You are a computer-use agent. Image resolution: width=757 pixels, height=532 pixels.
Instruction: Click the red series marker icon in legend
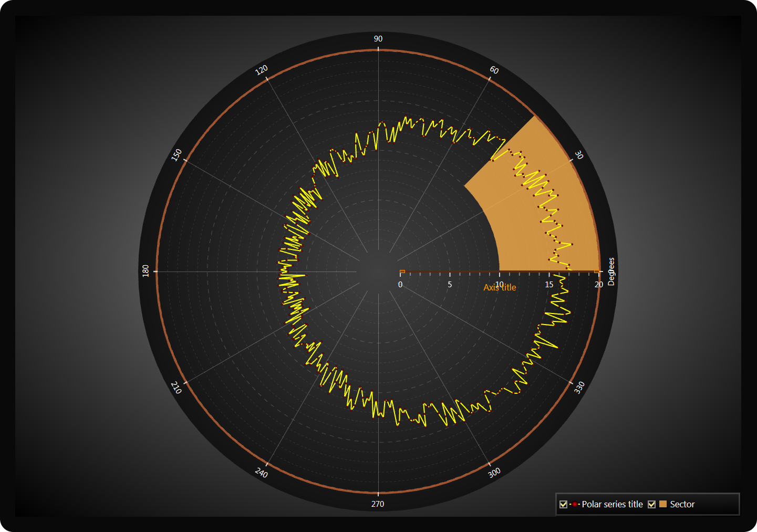click(x=575, y=504)
